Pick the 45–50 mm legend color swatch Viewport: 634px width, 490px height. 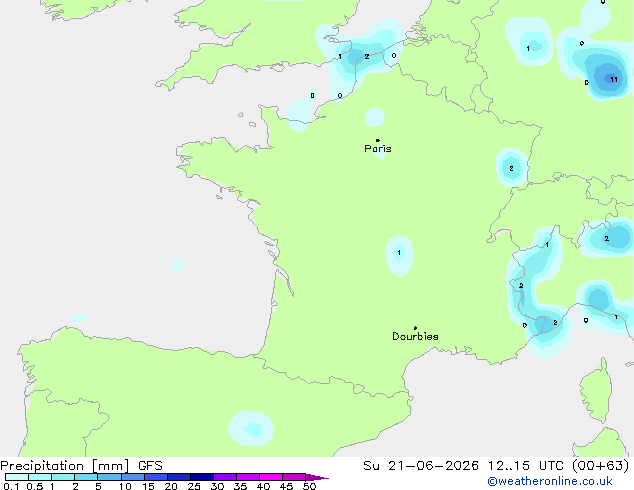[294, 477]
